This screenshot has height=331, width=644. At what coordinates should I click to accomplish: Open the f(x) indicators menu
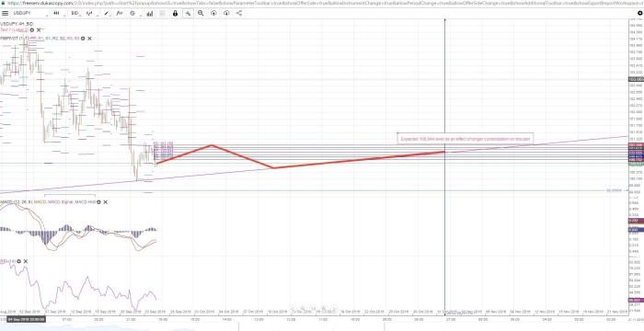[120, 13]
